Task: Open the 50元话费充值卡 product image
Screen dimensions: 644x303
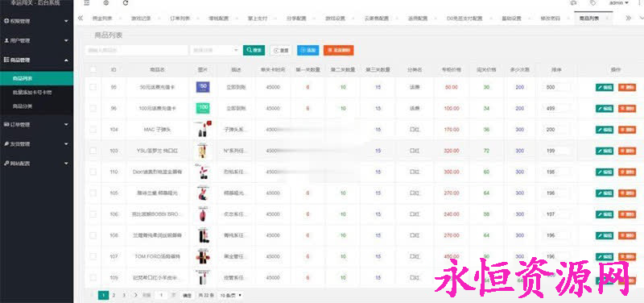Action: (203, 87)
